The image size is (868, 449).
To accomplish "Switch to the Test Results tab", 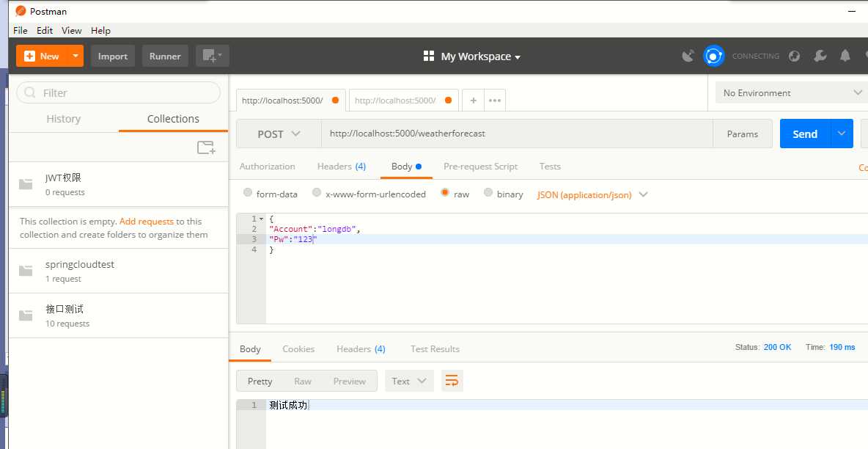I will (x=435, y=348).
